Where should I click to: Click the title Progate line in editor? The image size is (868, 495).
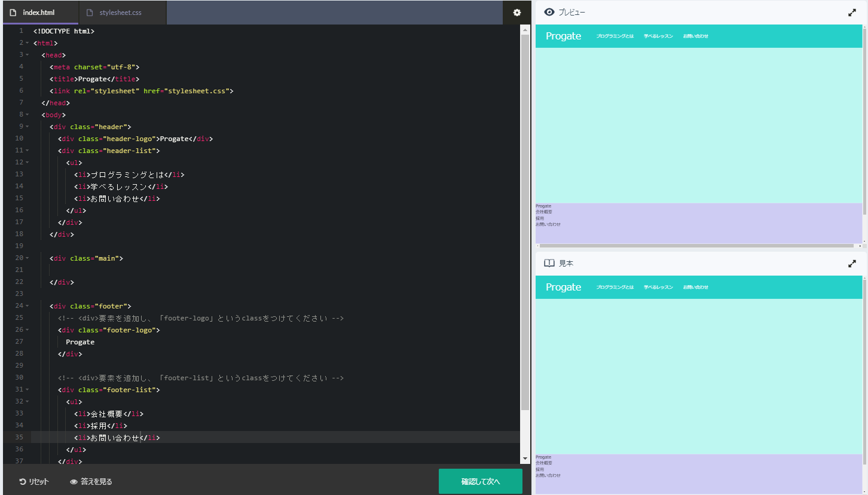94,79
